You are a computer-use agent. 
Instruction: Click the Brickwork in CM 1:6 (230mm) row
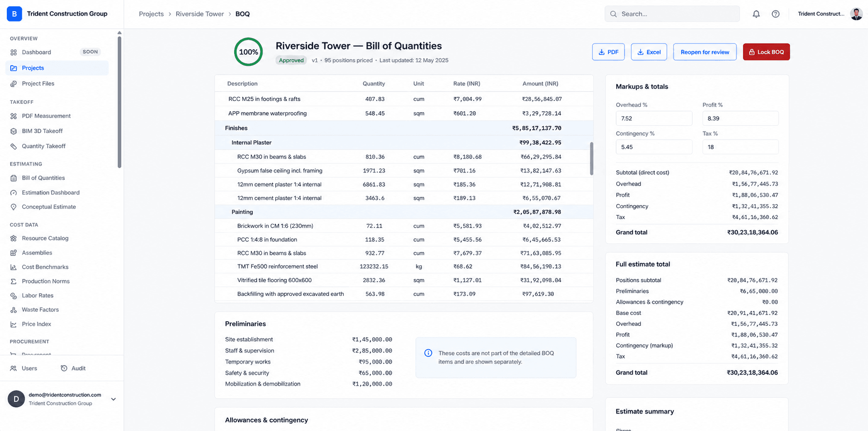404,226
